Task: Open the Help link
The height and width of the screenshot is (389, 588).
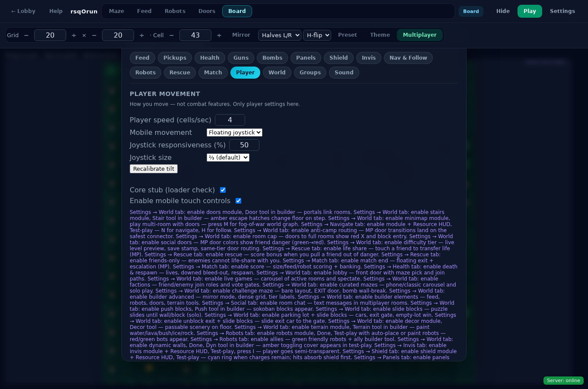Action: [56, 11]
